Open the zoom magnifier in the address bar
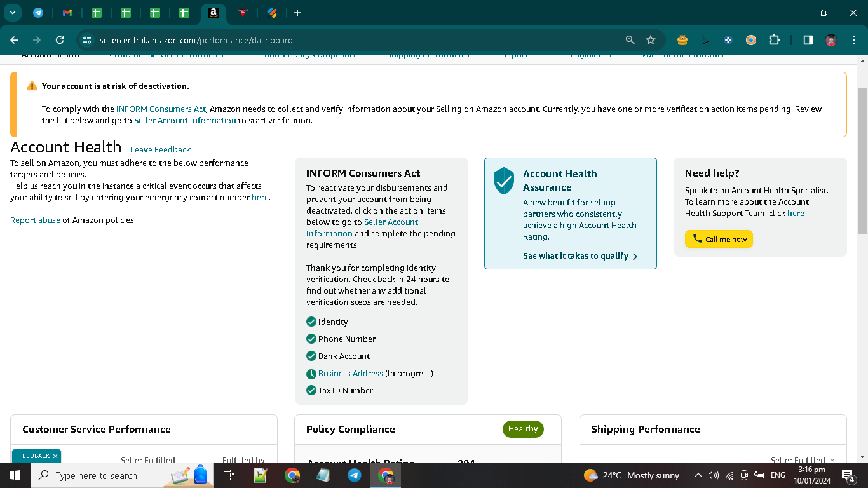 630,40
